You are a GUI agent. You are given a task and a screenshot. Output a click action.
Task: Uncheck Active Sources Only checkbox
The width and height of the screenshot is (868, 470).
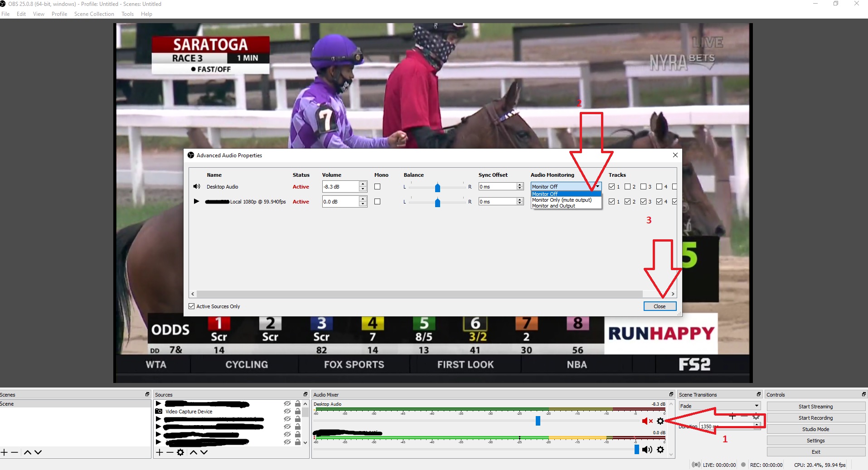point(192,306)
